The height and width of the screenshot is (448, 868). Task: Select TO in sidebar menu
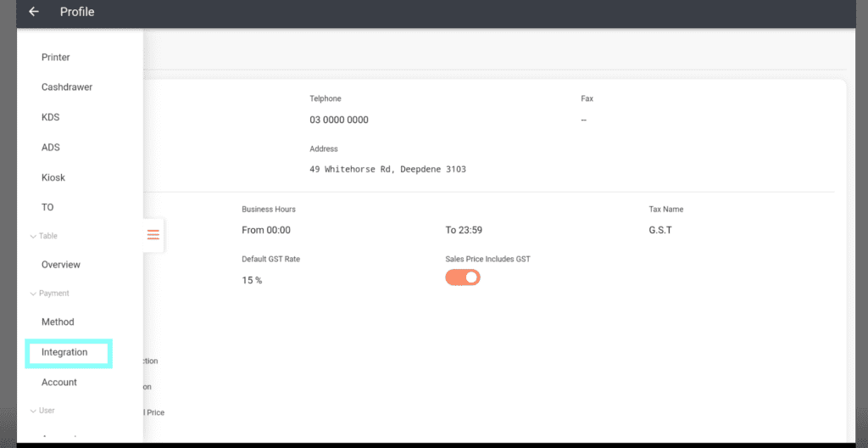coord(47,207)
